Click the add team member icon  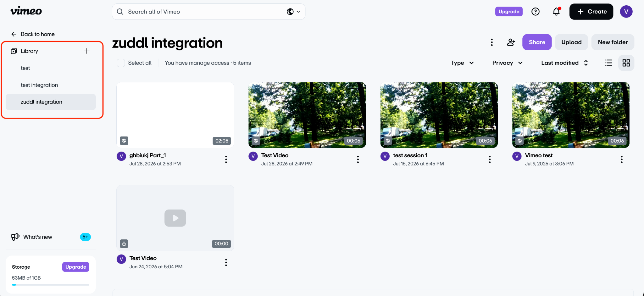[511, 42]
